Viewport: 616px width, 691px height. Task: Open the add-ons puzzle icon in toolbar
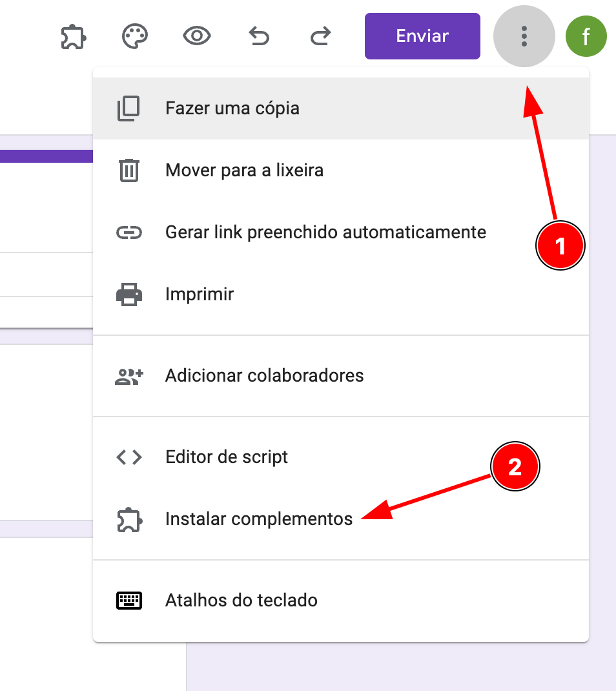[x=73, y=37]
